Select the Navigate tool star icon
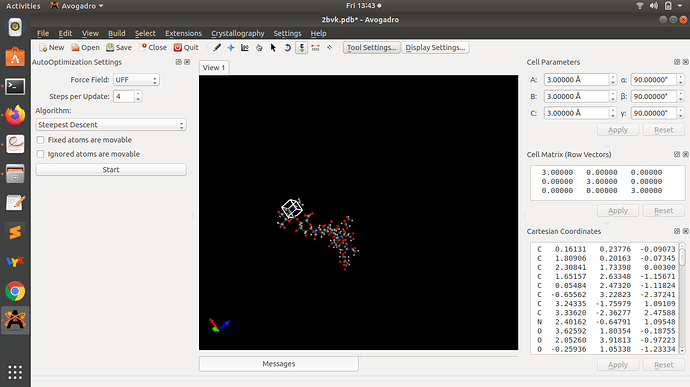This screenshot has height=387, width=690. 231,48
